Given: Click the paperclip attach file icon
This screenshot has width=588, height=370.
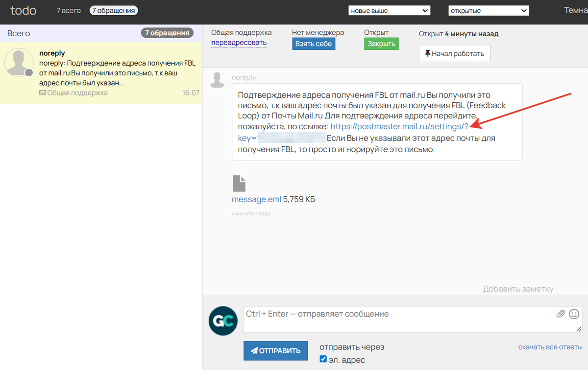Looking at the screenshot, I should click(x=561, y=314).
